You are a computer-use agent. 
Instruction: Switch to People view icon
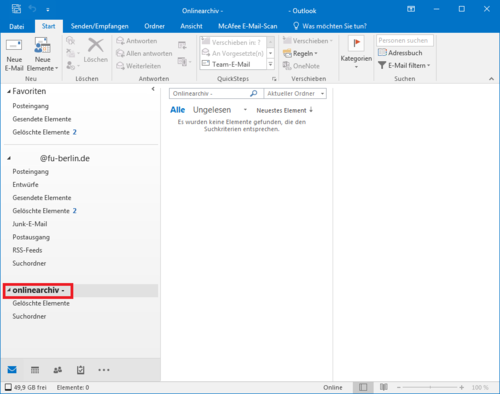coord(58,370)
